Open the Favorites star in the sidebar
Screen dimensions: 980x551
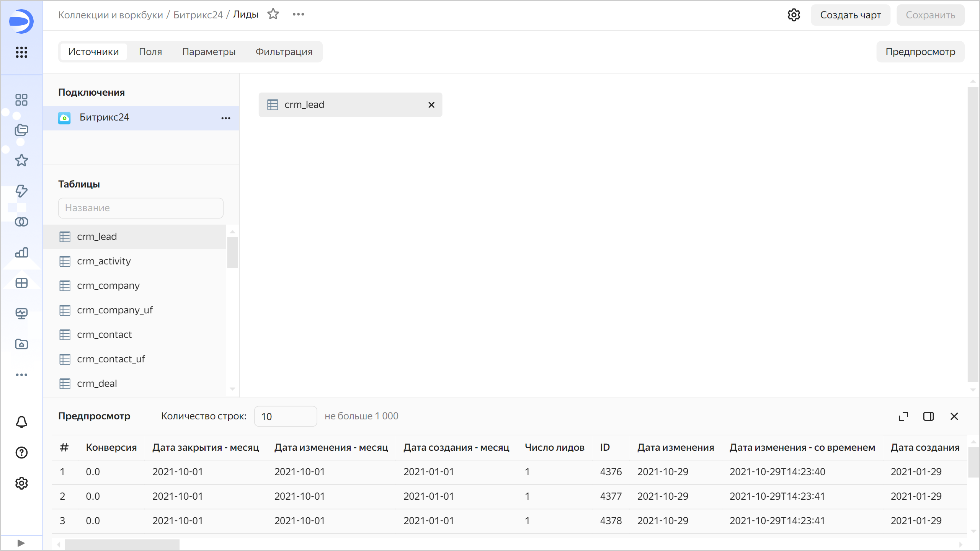[21, 160]
